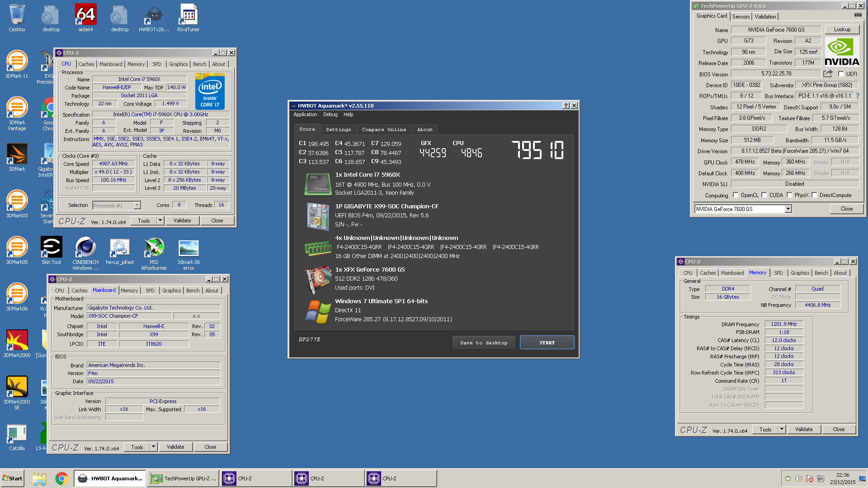Switch to HWBOT Aquamark taskbar button
Screen dimensions: 868x488
click(x=110, y=479)
